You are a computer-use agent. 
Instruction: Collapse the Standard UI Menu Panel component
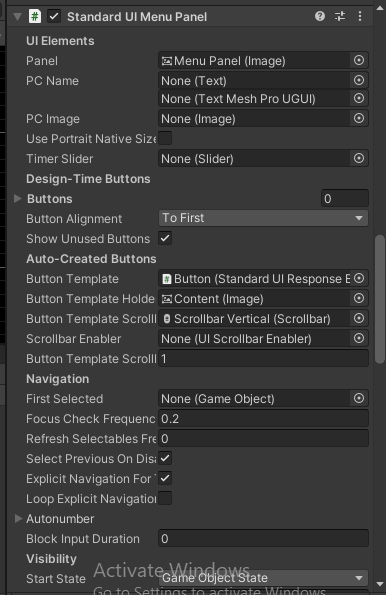(x=17, y=17)
